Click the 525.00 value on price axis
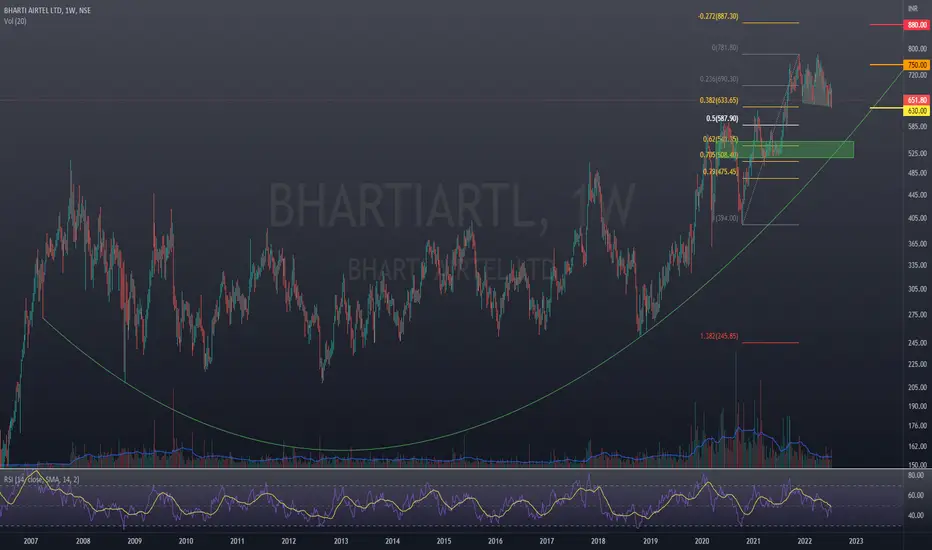Screen dimensions: 932x550 tap(917, 153)
